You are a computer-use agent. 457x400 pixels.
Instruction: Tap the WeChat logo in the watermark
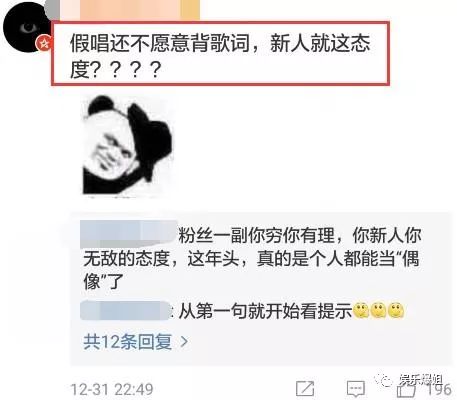click(384, 379)
